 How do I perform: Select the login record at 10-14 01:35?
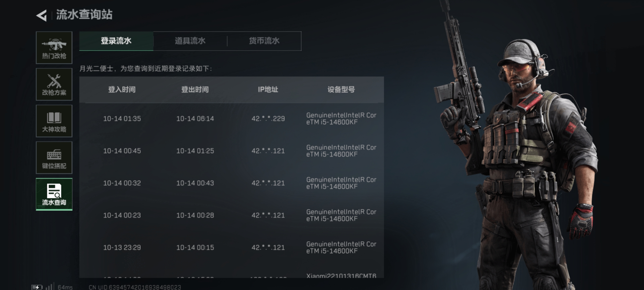232,119
